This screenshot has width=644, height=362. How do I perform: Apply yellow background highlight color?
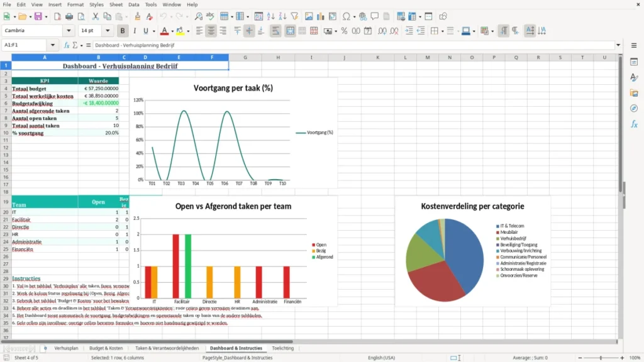click(x=180, y=31)
